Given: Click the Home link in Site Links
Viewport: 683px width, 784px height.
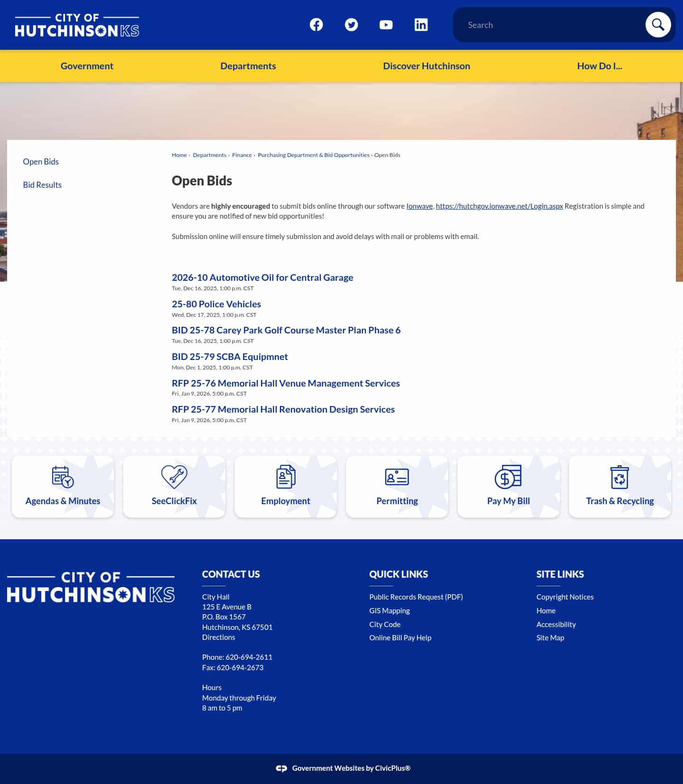Looking at the screenshot, I should pyautogui.click(x=546, y=611).
